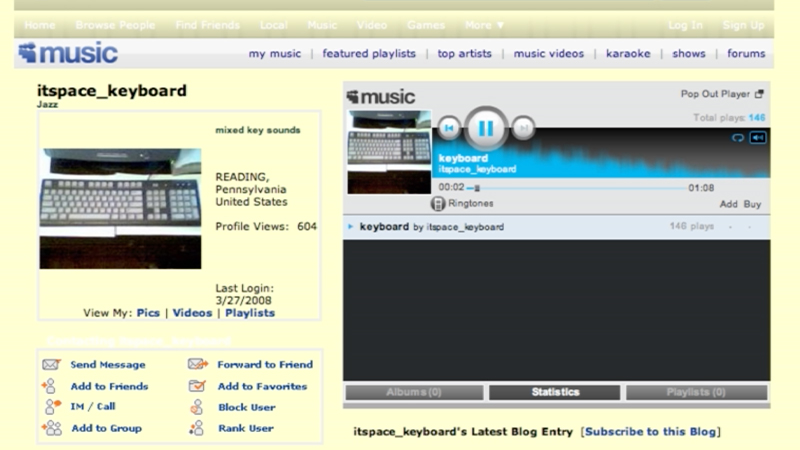800x450 pixels.
Task: Open the Pop Out Player icon
Action: pyautogui.click(x=759, y=94)
